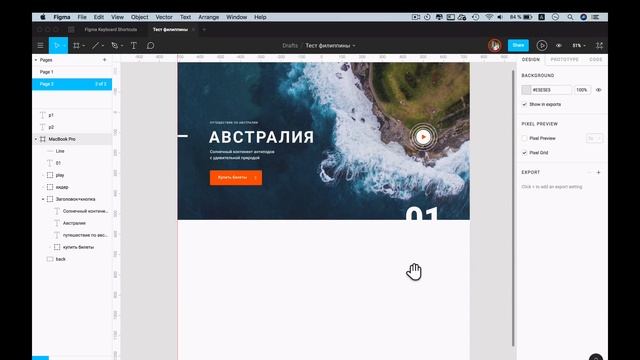Image resolution: width=640 pixels, height=360 pixels.
Task: Click the background opacity 100% field
Action: click(582, 90)
